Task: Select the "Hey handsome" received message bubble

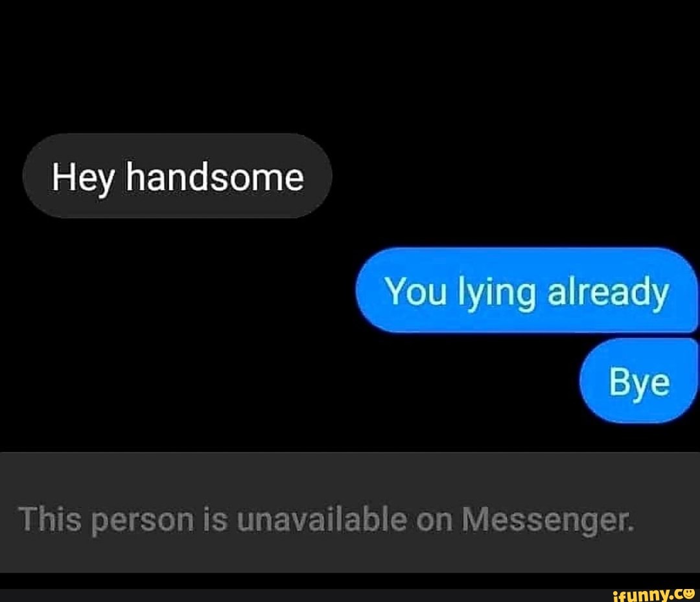Action: 177,176
